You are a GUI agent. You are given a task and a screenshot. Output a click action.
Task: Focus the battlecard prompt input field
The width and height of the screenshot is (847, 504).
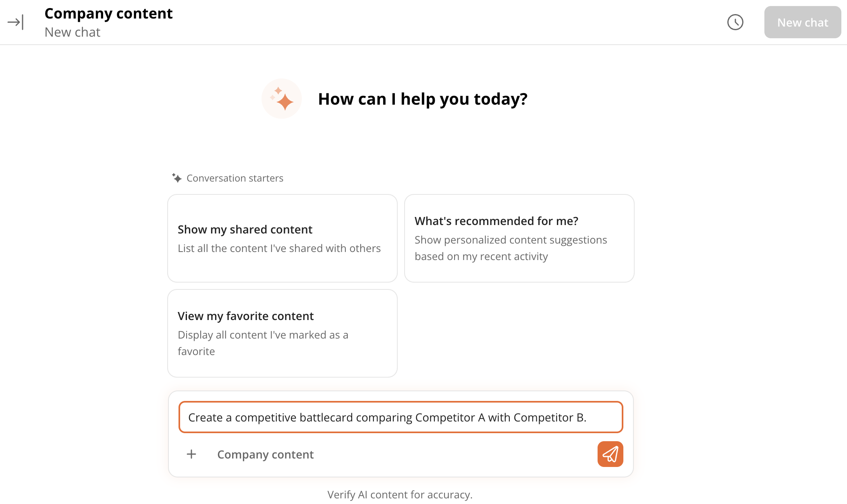[401, 417]
